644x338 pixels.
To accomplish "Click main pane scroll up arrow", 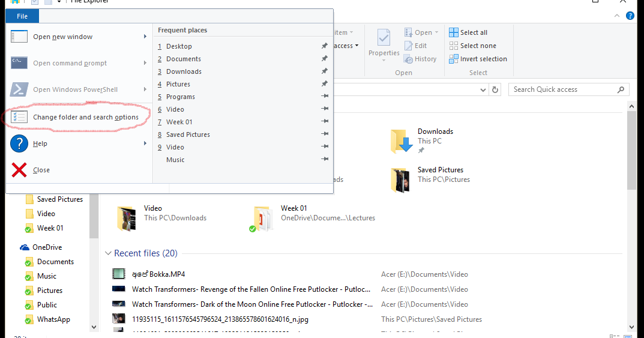I will [631, 106].
